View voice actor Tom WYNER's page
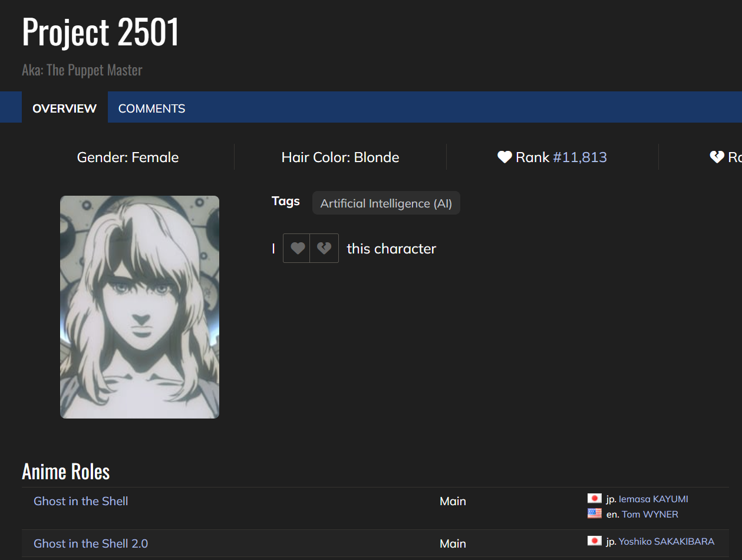Screen dimensions: 742x560 (x=649, y=514)
